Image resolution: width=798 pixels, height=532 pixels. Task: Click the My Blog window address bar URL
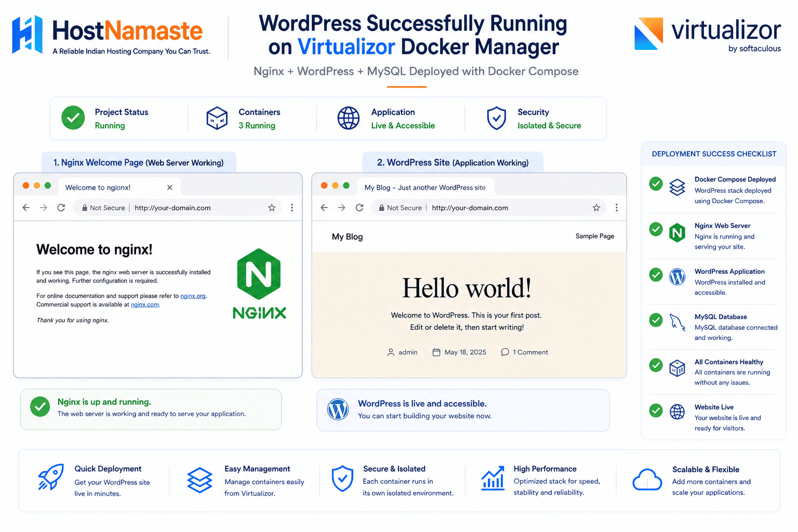pos(470,208)
